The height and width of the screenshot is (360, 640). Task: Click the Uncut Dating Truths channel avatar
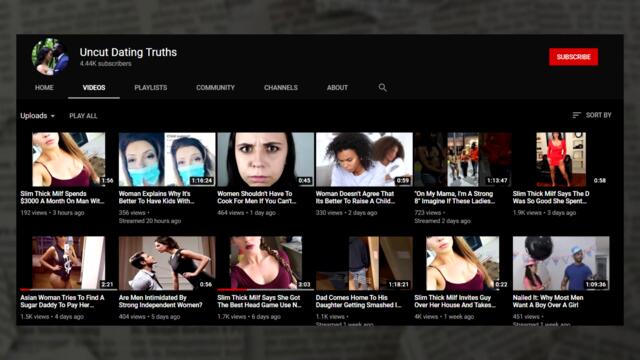click(x=50, y=57)
